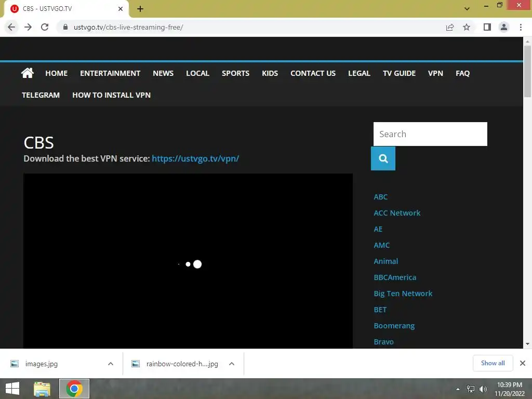Screen dimensions: 532x399
Task: Open the Chrome profile avatar
Action: click(x=504, y=27)
